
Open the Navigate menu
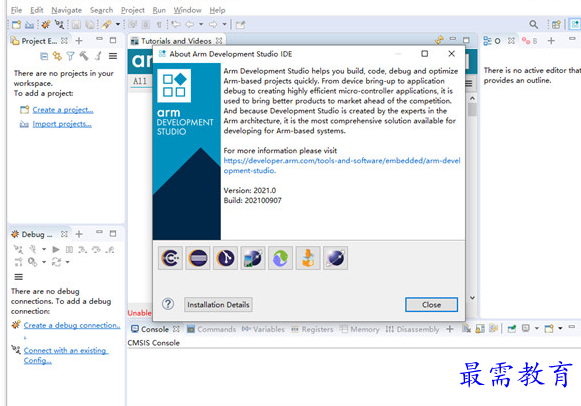tap(66, 10)
